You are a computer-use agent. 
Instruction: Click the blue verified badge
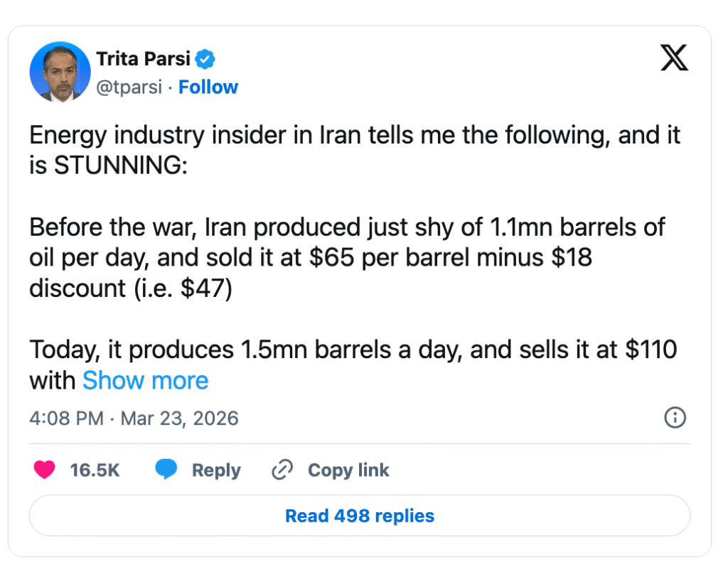click(x=205, y=60)
